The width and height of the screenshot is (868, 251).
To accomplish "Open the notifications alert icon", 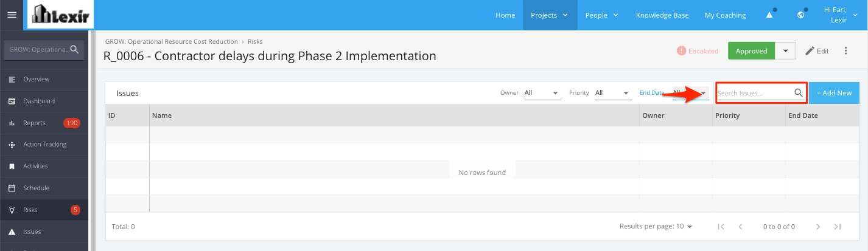I will (770, 15).
